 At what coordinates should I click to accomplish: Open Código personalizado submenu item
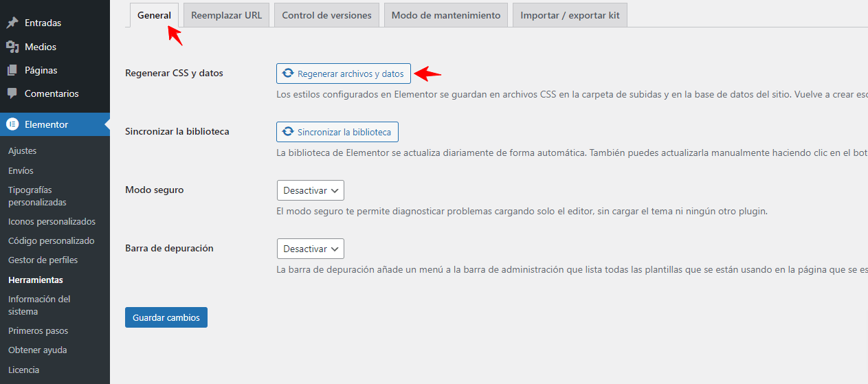pos(51,240)
